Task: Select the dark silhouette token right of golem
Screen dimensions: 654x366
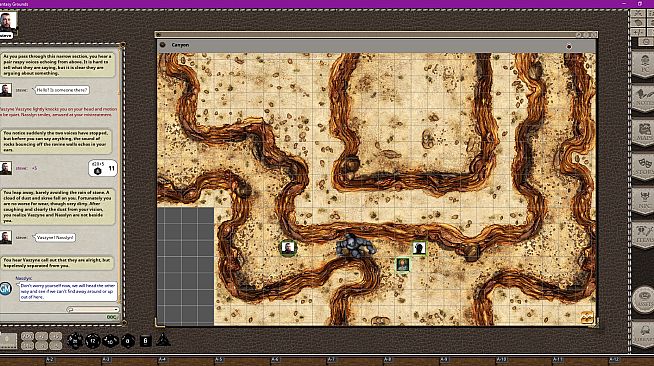Action: tap(419, 248)
